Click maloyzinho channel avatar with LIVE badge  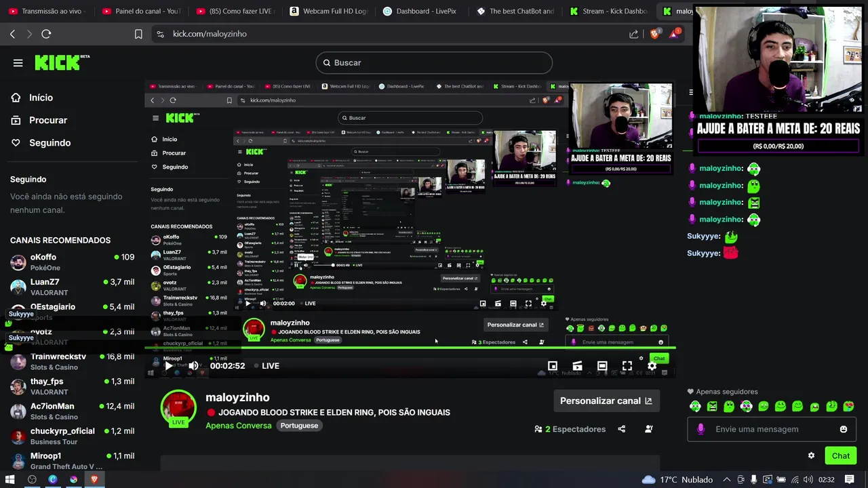click(178, 409)
